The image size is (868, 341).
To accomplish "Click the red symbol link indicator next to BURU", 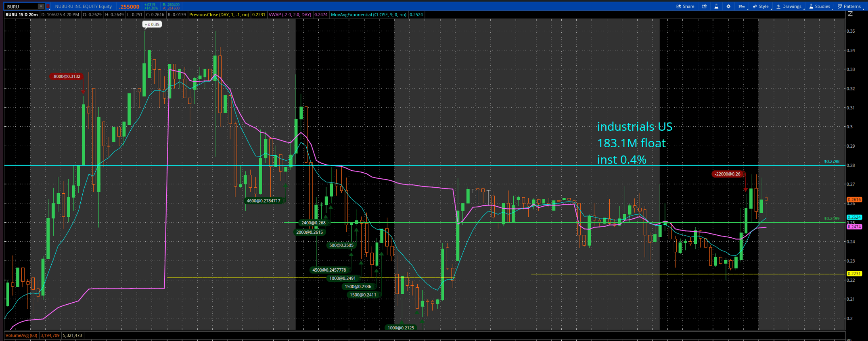I will coord(48,6).
